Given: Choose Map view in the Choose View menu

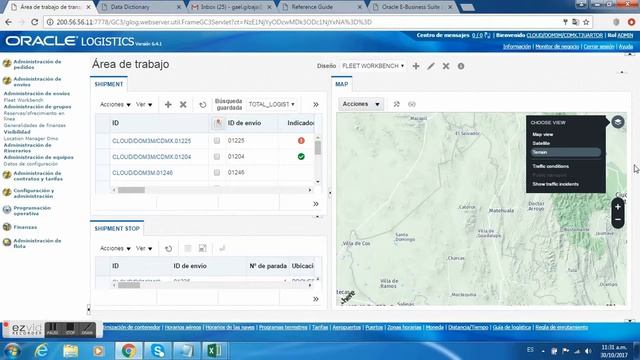Looking at the screenshot, I should [x=542, y=134].
